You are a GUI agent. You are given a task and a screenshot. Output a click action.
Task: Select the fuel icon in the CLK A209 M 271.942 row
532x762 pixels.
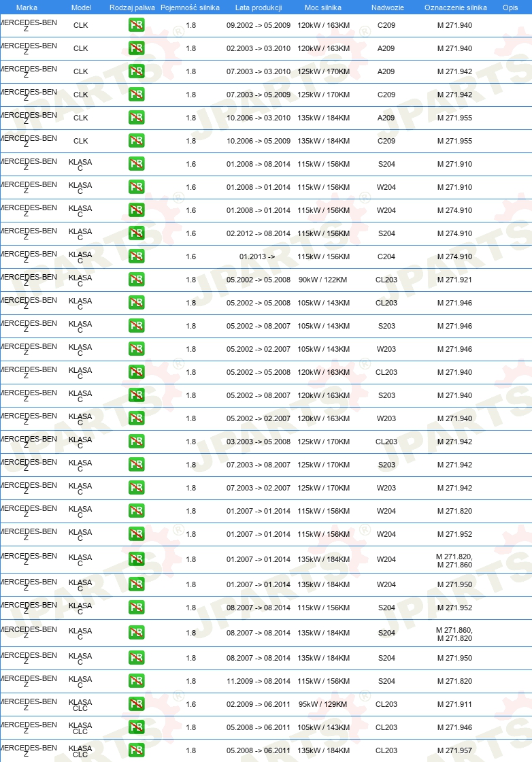137,71
